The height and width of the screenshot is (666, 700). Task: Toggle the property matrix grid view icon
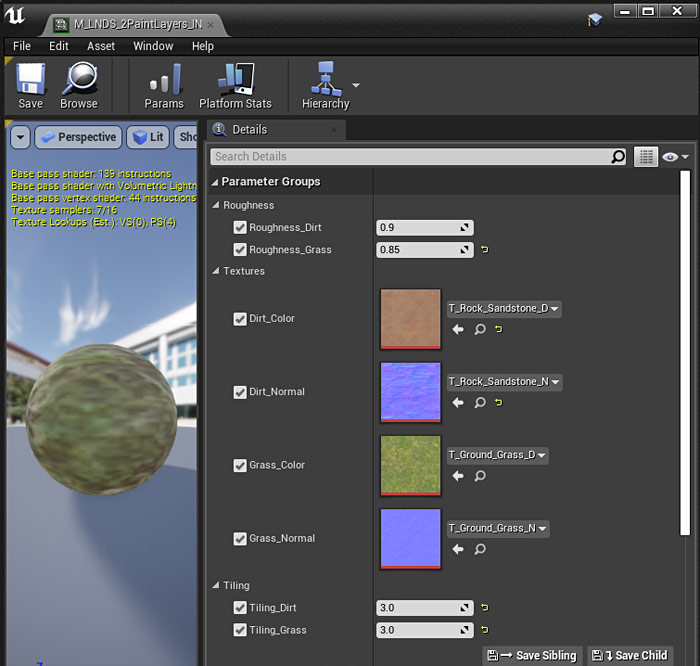646,157
